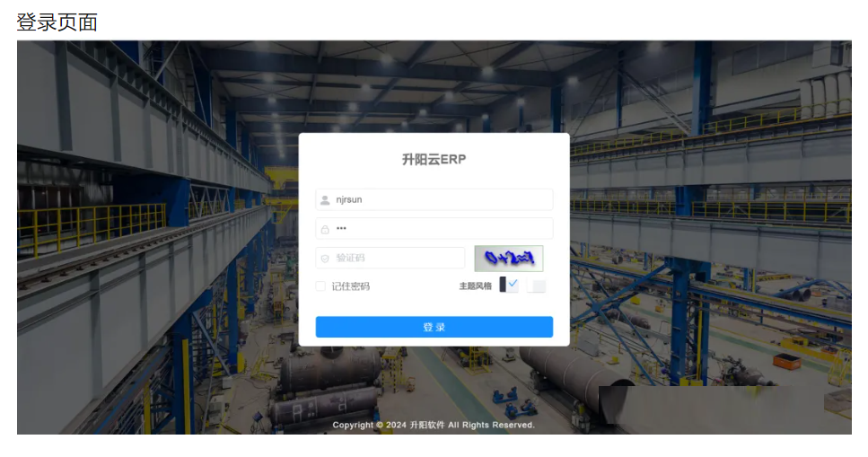Click the empty white area beneath the 登录 button

click(x=434, y=341)
